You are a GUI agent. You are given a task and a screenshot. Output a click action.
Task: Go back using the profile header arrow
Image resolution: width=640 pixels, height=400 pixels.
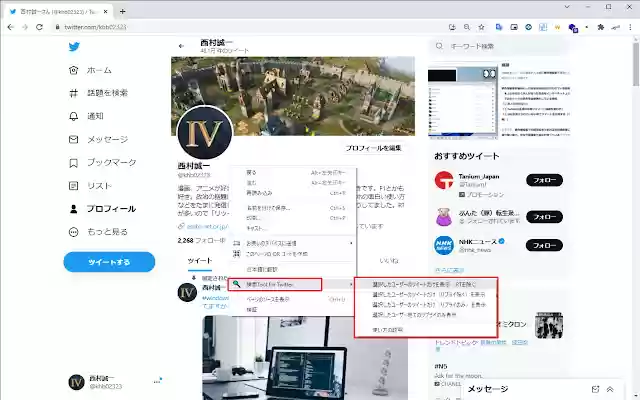point(181,46)
